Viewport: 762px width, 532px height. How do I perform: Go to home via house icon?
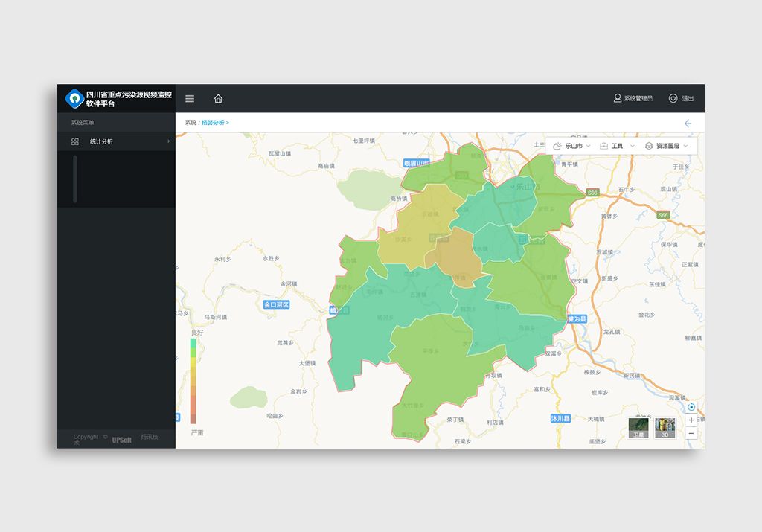(218, 99)
